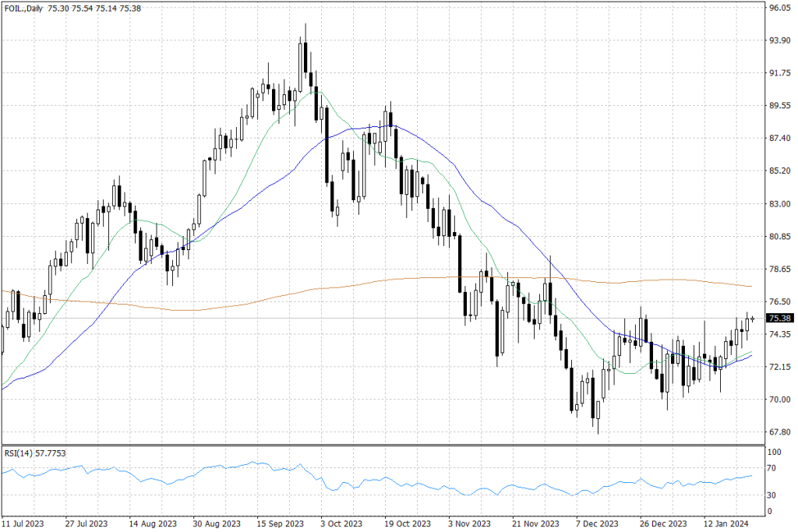Click the 96.05 price axis label

point(779,8)
